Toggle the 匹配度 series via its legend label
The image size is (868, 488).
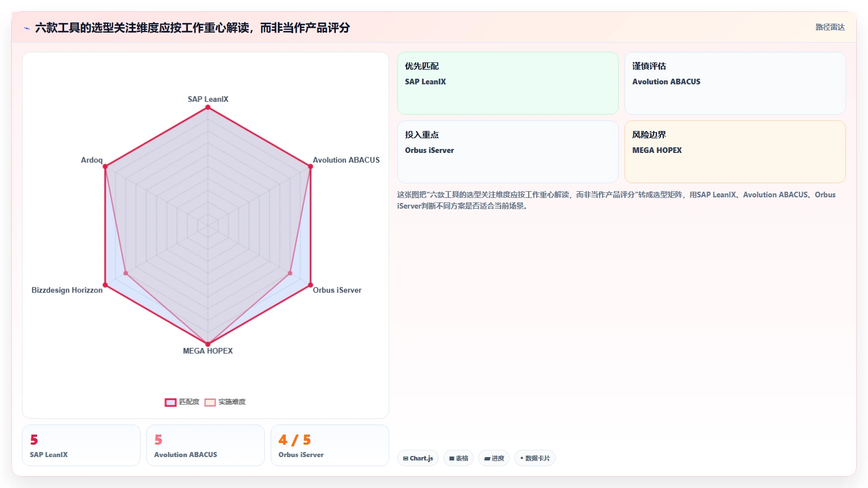point(189,402)
